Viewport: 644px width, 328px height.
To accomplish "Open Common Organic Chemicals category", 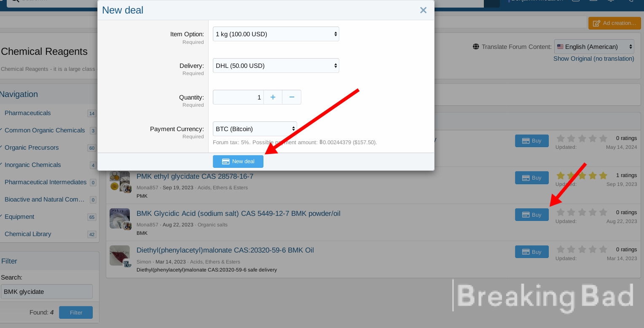I will point(45,130).
